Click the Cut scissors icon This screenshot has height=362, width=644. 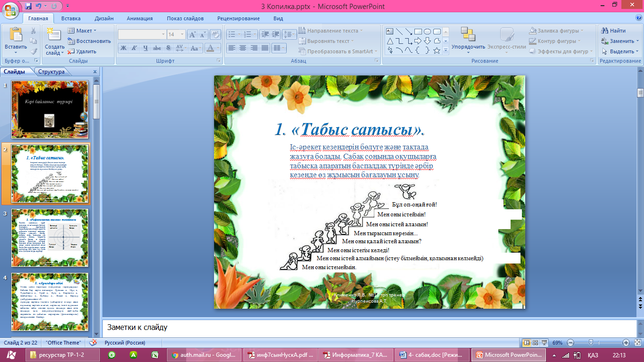pos(33,31)
